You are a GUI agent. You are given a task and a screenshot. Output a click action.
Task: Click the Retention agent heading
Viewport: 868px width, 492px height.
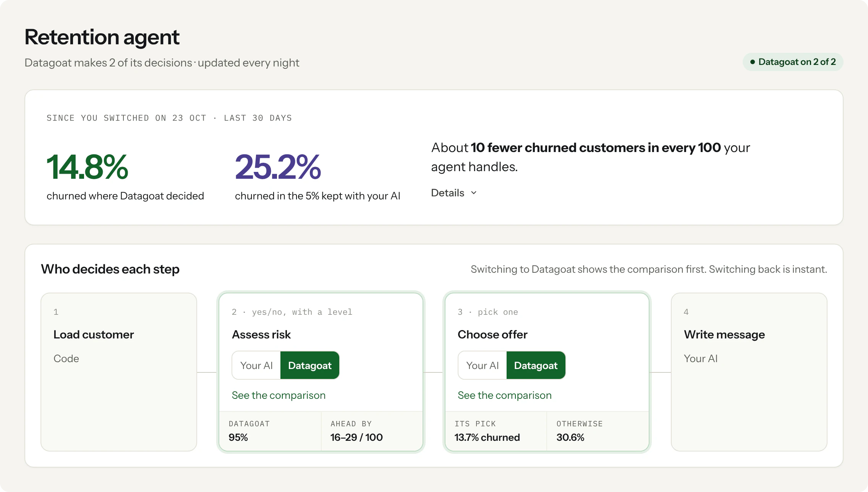(x=102, y=37)
